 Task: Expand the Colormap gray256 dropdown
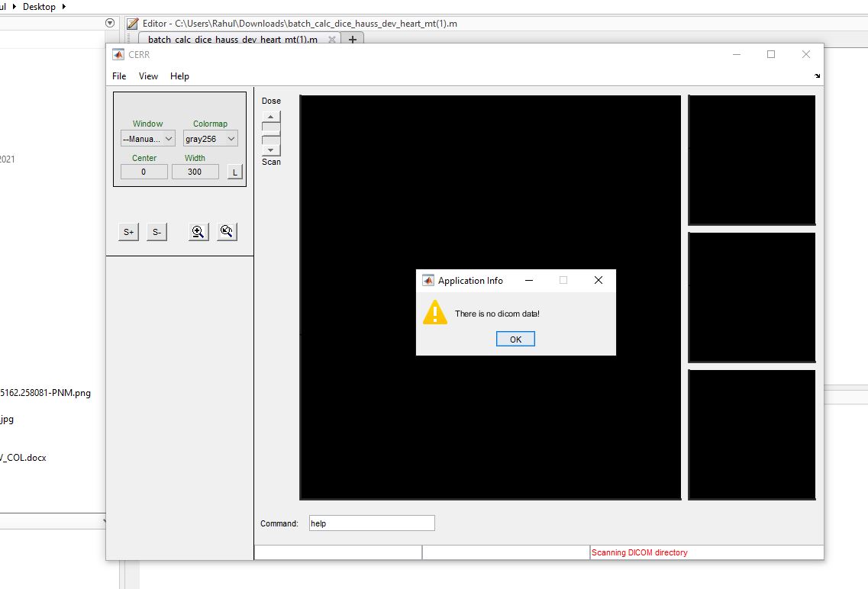211,139
